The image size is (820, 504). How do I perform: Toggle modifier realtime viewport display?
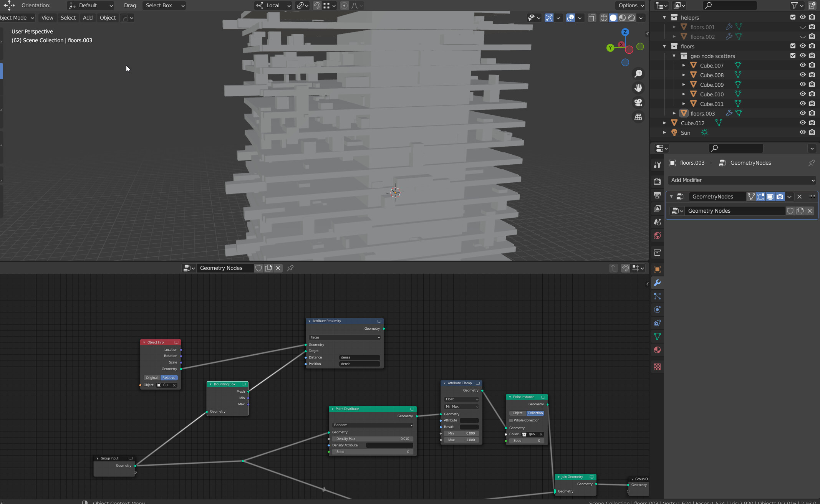click(770, 197)
